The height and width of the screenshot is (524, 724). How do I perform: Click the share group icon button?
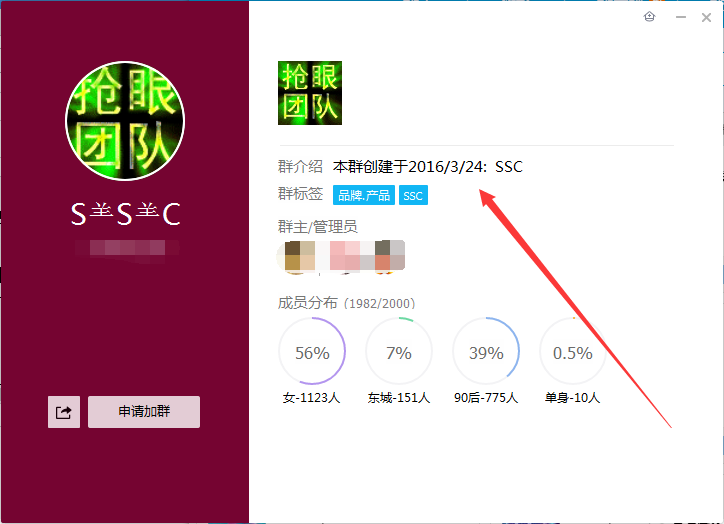(x=64, y=412)
